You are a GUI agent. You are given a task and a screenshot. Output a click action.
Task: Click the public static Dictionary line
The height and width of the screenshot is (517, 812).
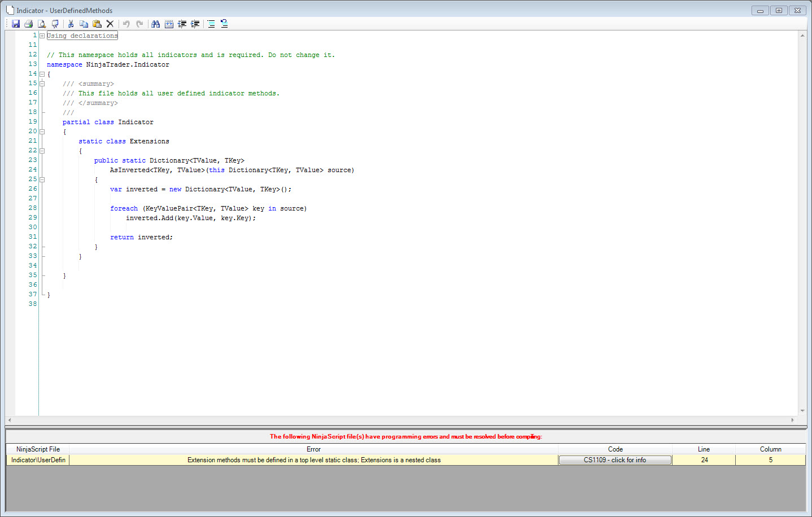point(169,160)
